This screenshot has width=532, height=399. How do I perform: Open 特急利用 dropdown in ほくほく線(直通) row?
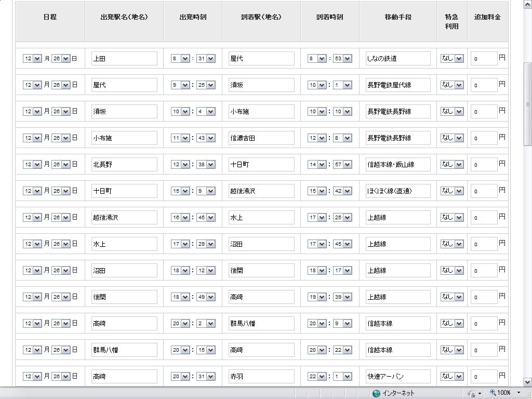tap(452, 191)
